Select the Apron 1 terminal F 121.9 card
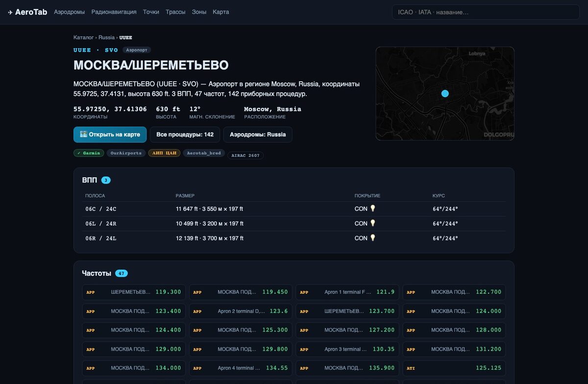The height and width of the screenshot is (384, 588). tap(347, 292)
